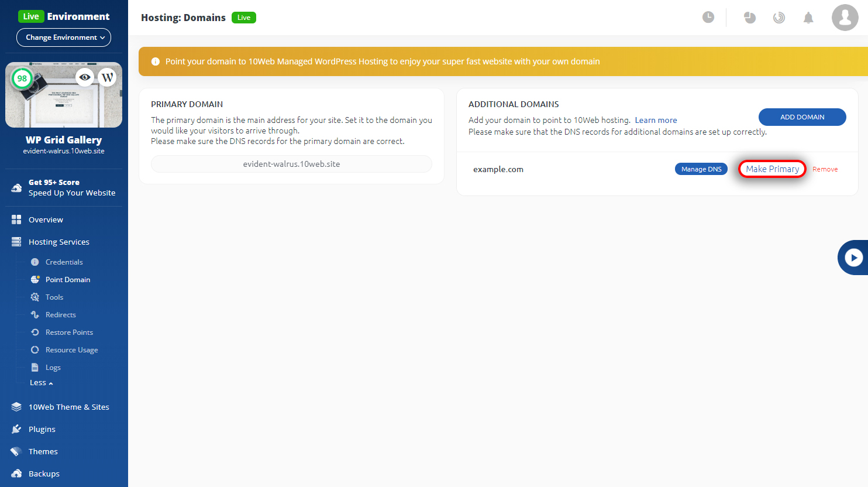Open the Plugins section
Image resolution: width=868 pixels, height=487 pixels.
[x=42, y=429]
